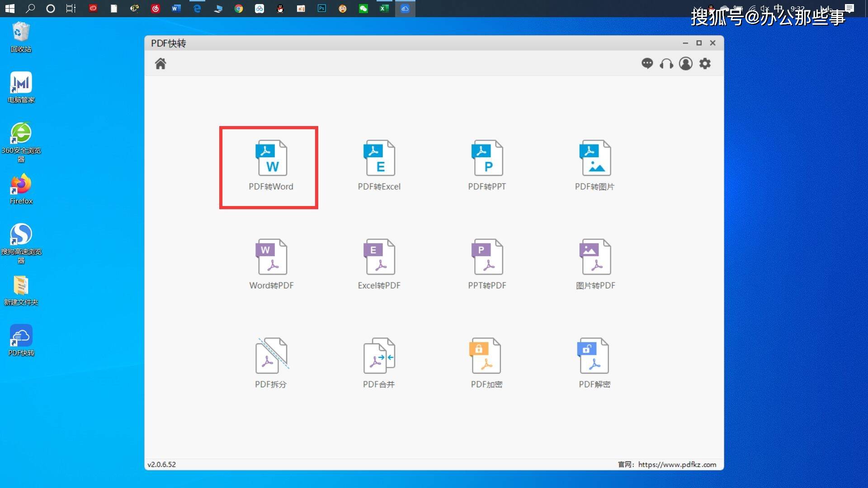Select the 360安全浏览器 desktop shortcut

pos(21,142)
